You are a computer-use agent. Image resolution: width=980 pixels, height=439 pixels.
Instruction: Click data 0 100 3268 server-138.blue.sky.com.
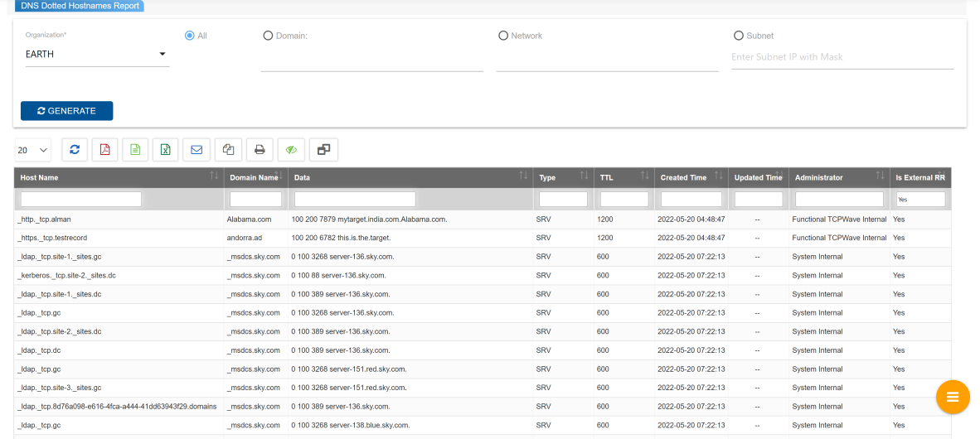click(350, 425)
